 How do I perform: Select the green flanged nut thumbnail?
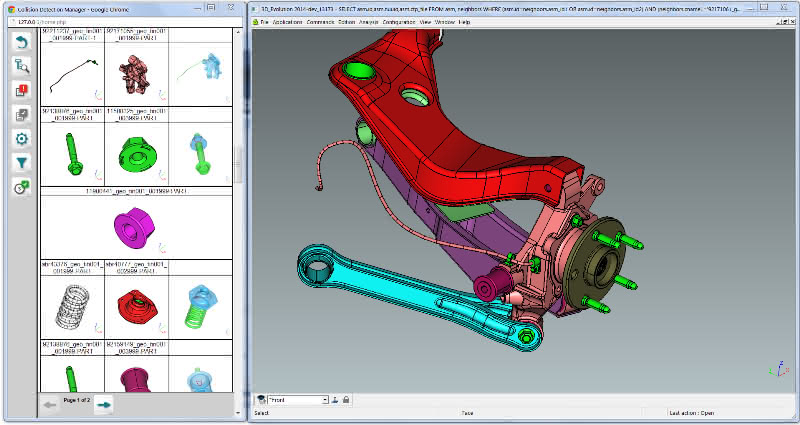(x=136, y=154)
